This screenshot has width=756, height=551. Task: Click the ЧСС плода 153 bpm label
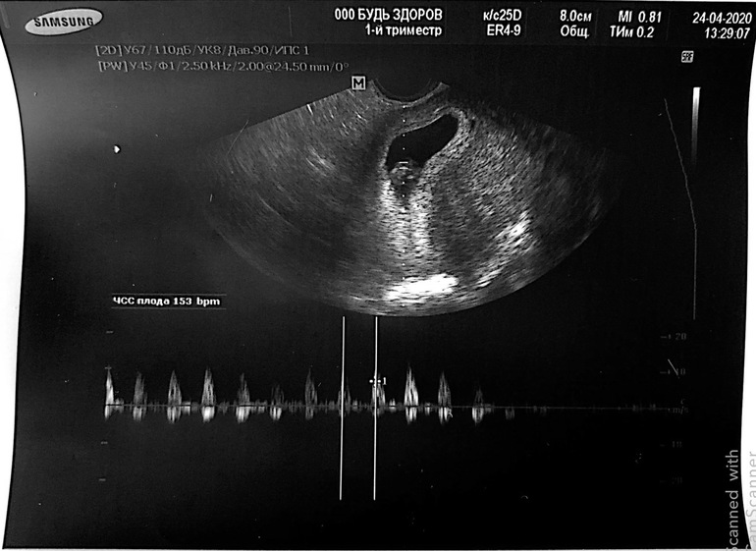(x=166, y=302)
